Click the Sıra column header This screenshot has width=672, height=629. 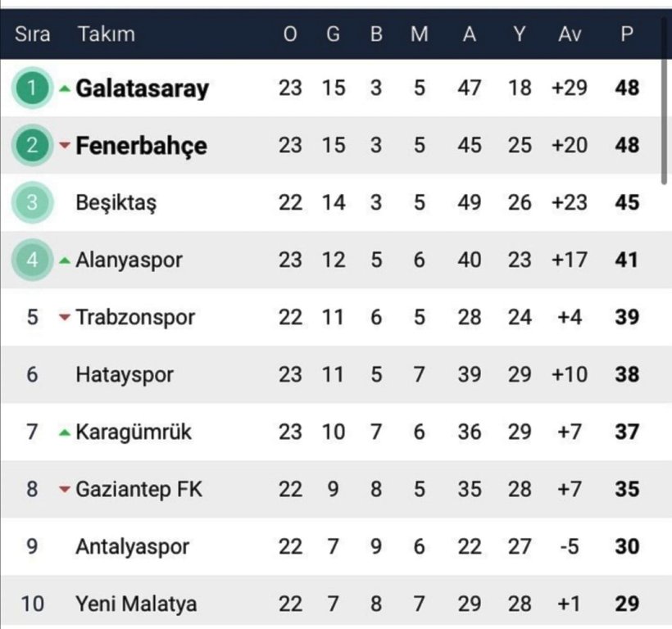[32, 34]
